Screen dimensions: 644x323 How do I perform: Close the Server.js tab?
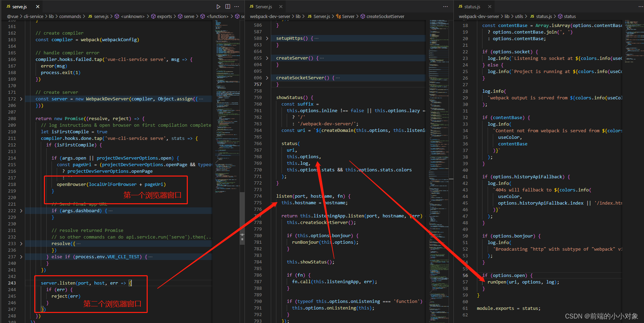coord(280,6)
